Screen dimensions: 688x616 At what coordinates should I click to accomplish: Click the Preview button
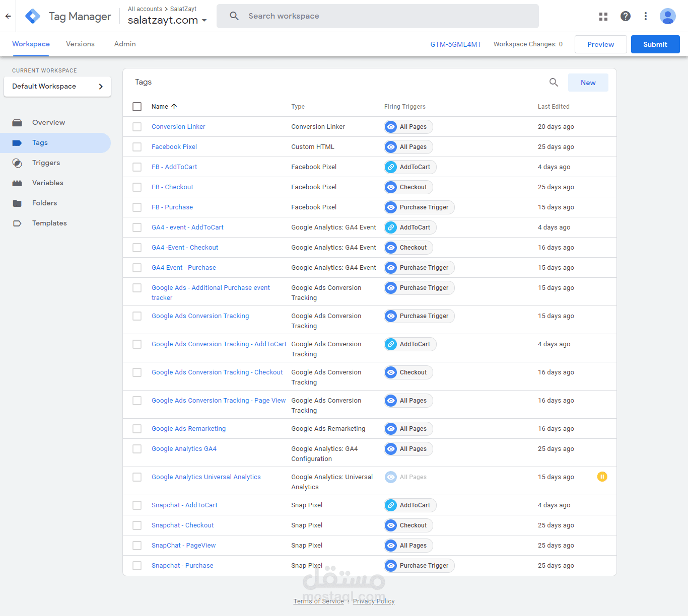(x=601, y=44)
